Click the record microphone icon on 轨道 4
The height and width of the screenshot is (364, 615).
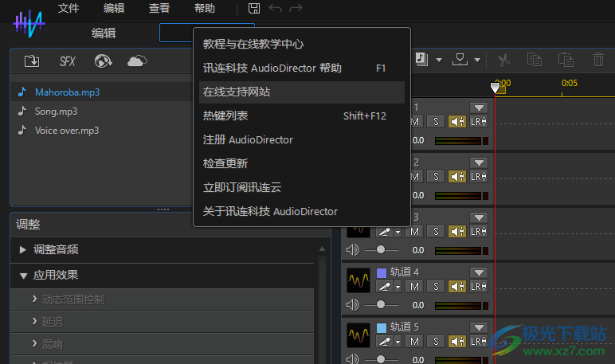(x=385, y=287)
